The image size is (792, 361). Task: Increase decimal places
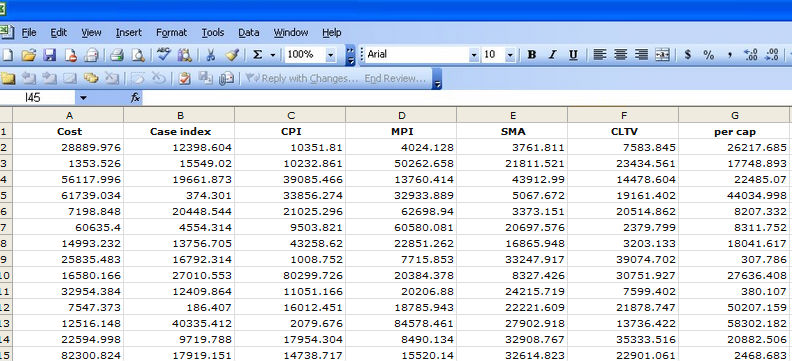point(751,55)
